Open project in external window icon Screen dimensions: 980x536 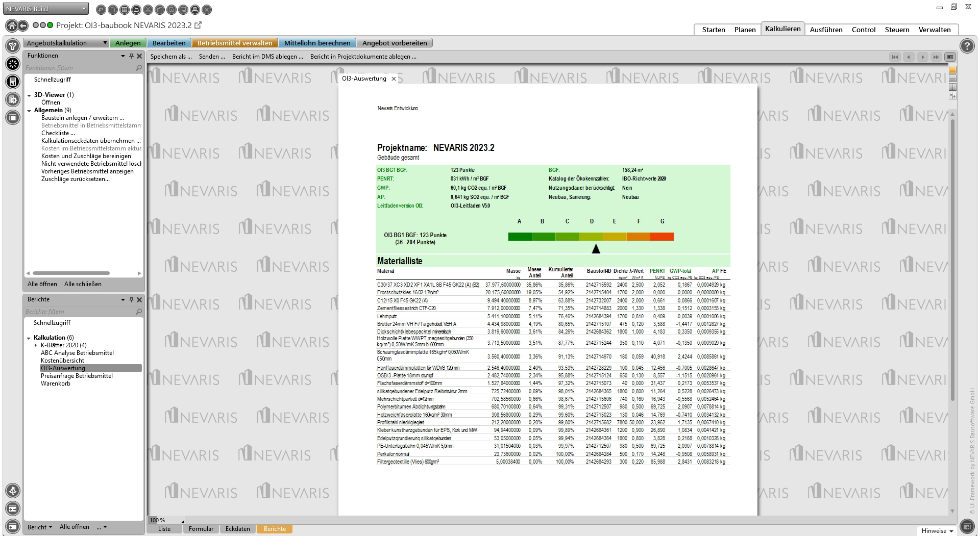(x=198, y=25)
